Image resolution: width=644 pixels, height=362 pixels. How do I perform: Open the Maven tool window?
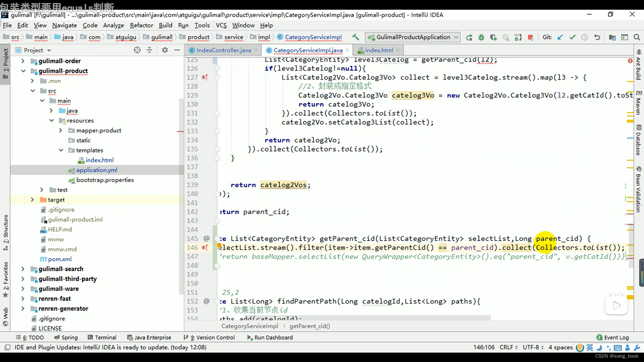[x=638, y=103]
